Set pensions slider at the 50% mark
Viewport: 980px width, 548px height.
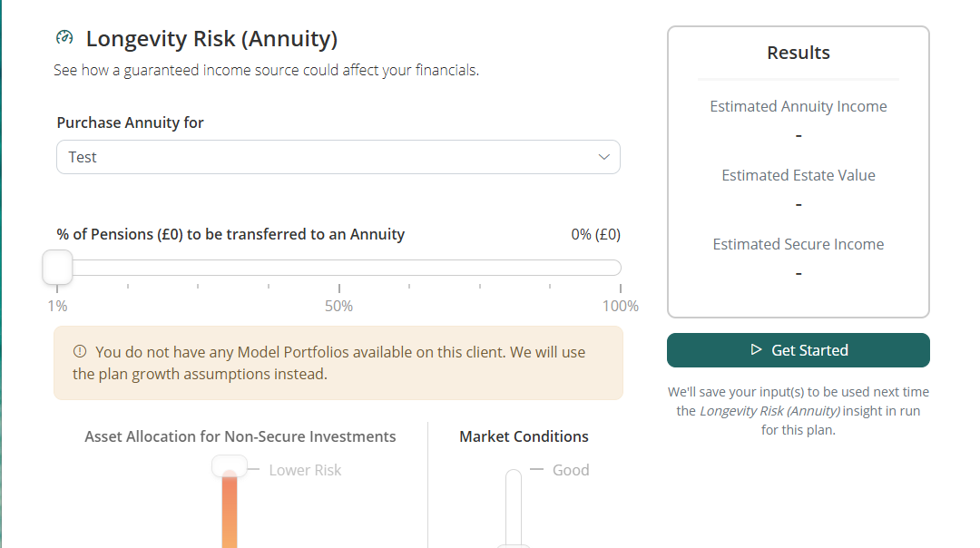click(338, 268)
